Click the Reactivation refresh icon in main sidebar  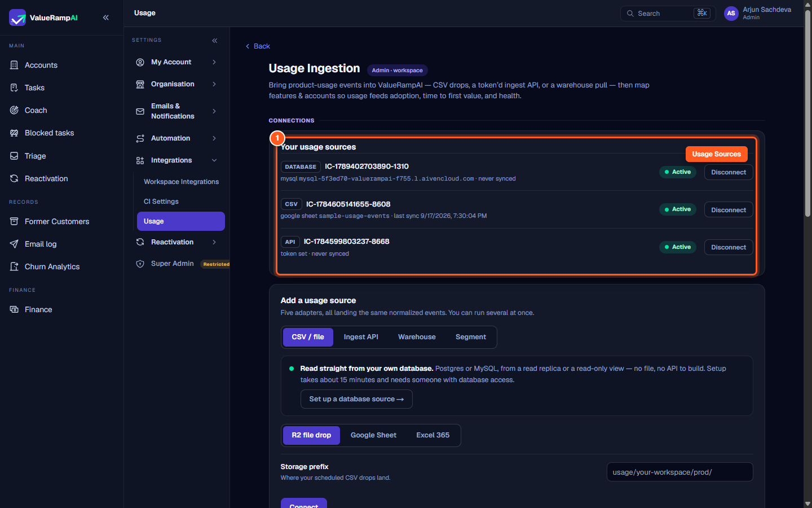pos(14,178)
